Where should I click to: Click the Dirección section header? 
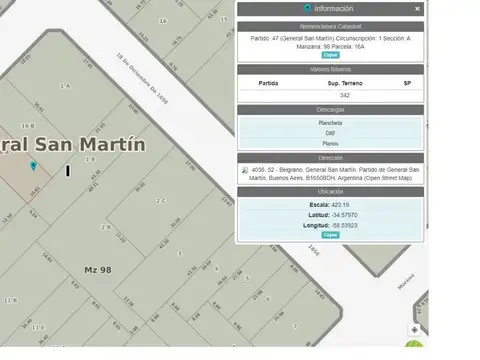pos(330,158)
